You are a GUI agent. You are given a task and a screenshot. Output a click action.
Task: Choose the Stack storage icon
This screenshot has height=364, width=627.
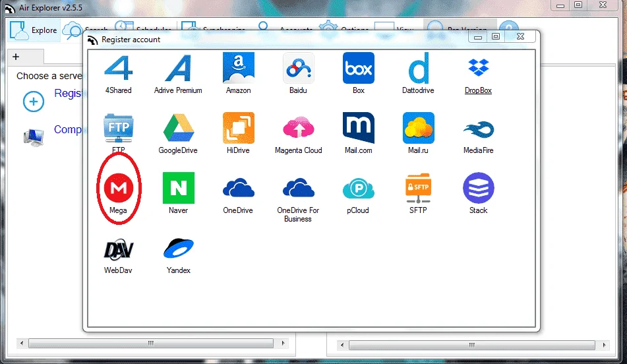click(x=478, y=188)
